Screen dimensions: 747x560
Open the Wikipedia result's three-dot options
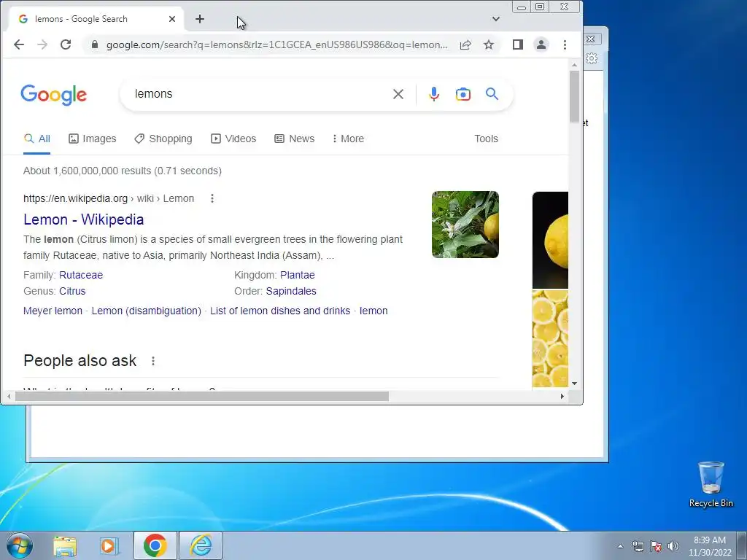212,198
